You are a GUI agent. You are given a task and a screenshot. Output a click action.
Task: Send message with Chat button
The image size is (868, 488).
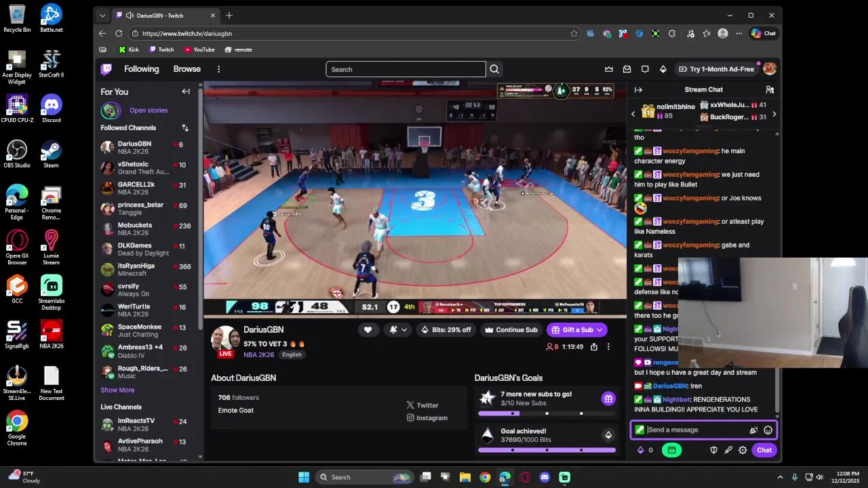tap(764, 450)
